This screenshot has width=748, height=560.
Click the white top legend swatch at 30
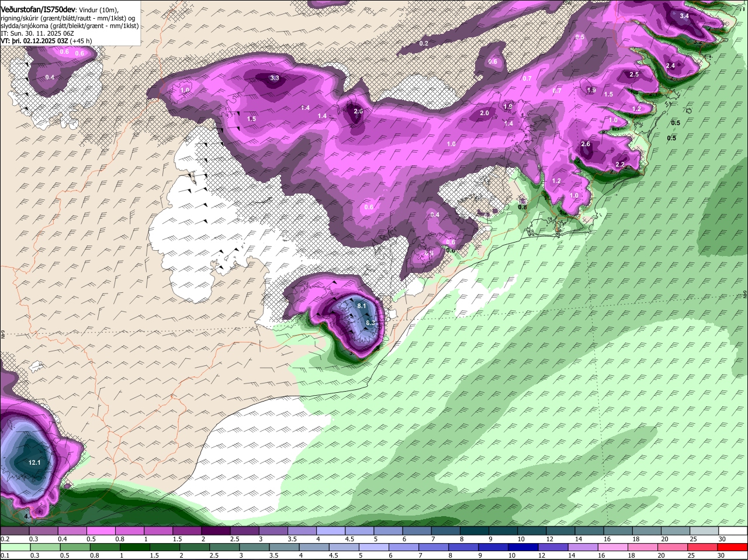733,531
